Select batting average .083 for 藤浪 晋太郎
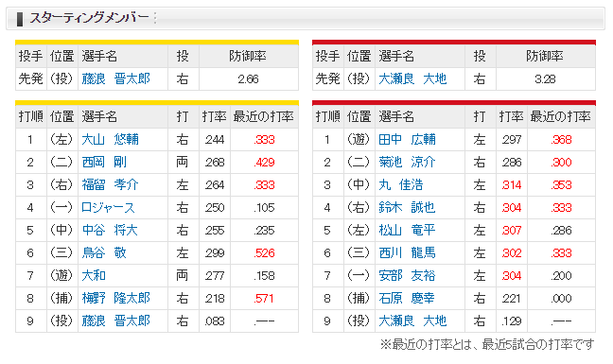Image resolution: width=613 pixels, height=364 pixels. click(215, 321)
